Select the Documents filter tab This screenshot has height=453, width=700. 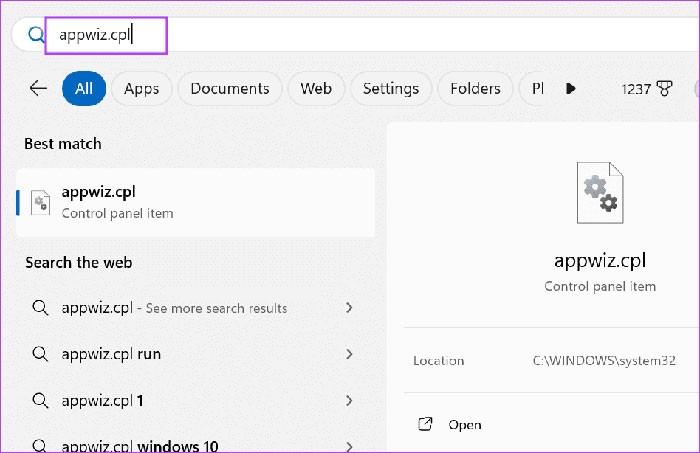229,88
